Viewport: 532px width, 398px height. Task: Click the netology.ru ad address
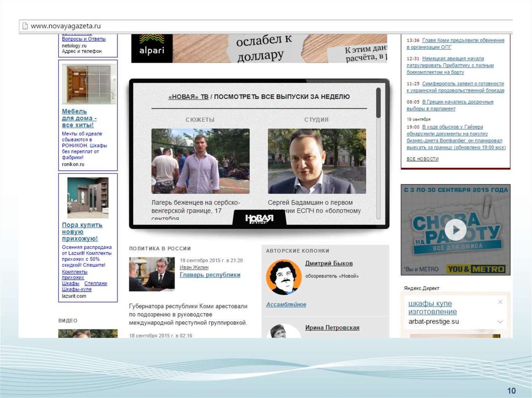tap(74, 46)
